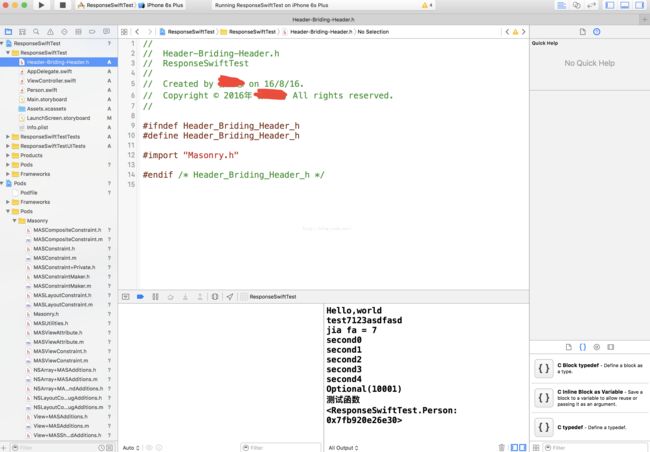The width and height of the screenshot is (650, 452).
Task: Click the warnings indicator in activity bar
Action: [x=427, y=5]
